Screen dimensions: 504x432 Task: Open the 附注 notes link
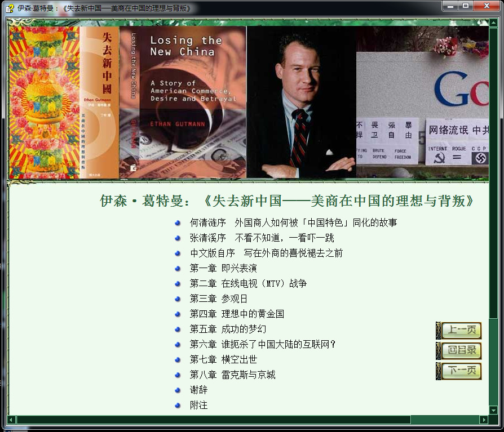[198, 405]
